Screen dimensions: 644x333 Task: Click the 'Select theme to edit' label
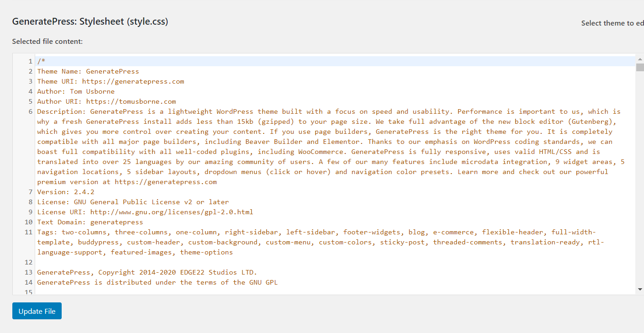click(612, 23)
